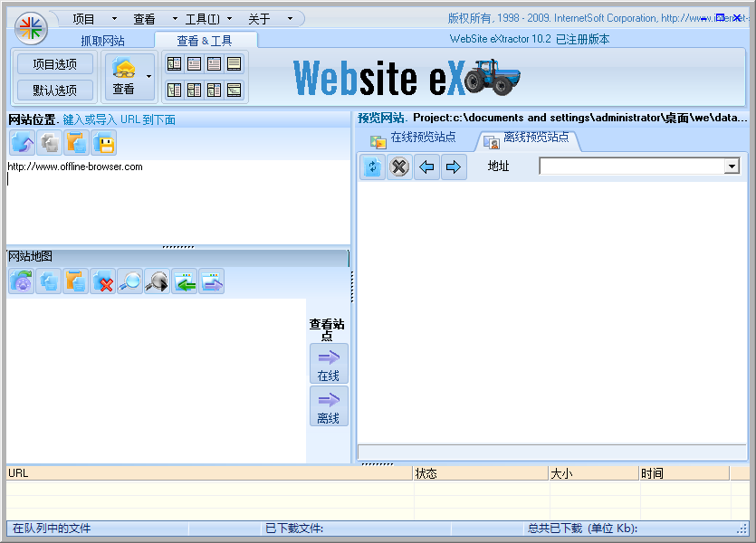756x543 pixels.
Task: Click the 状态 column header
Action: click(x=481, y=473)
